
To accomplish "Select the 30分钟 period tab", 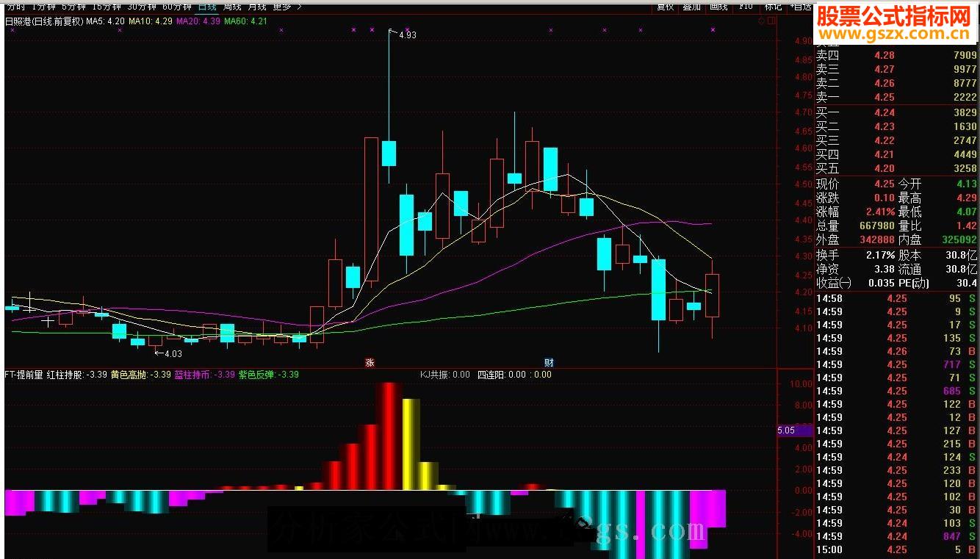I will [x=142, y=6].
